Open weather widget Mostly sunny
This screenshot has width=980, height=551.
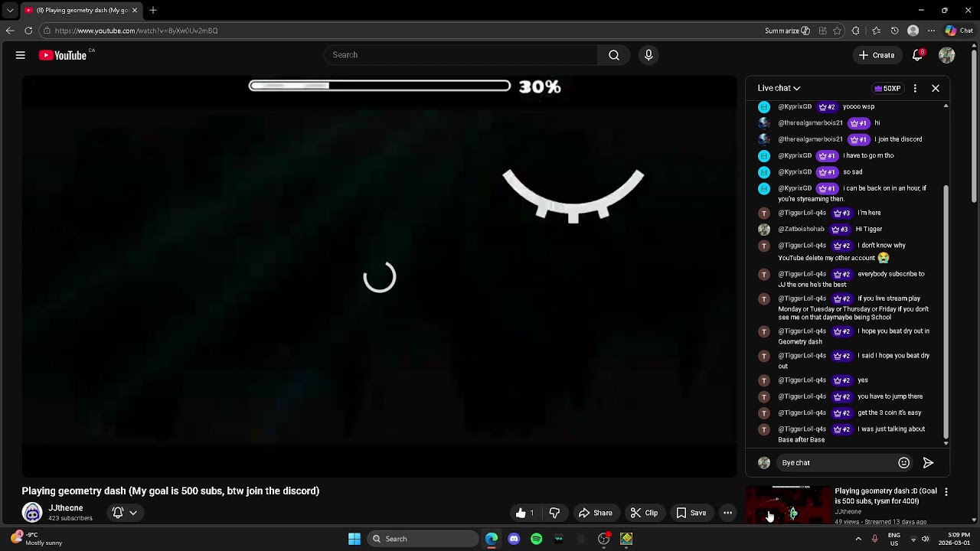tap(37, 539)
